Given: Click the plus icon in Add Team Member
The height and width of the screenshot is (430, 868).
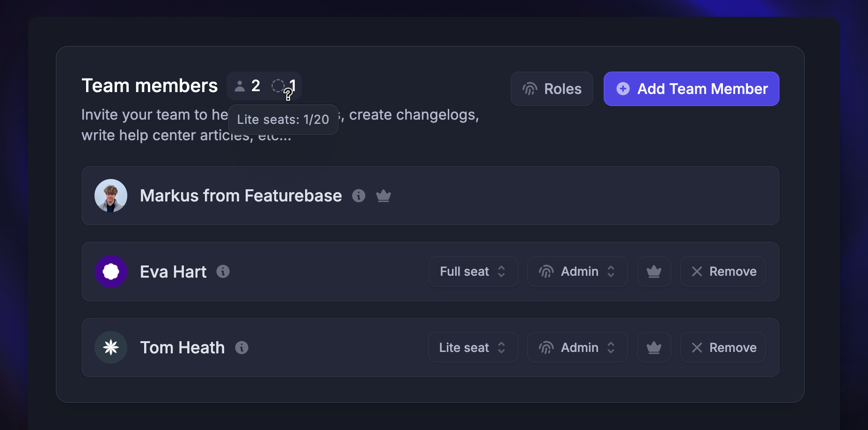Looking at the screenshot, I should click(623, 88).
